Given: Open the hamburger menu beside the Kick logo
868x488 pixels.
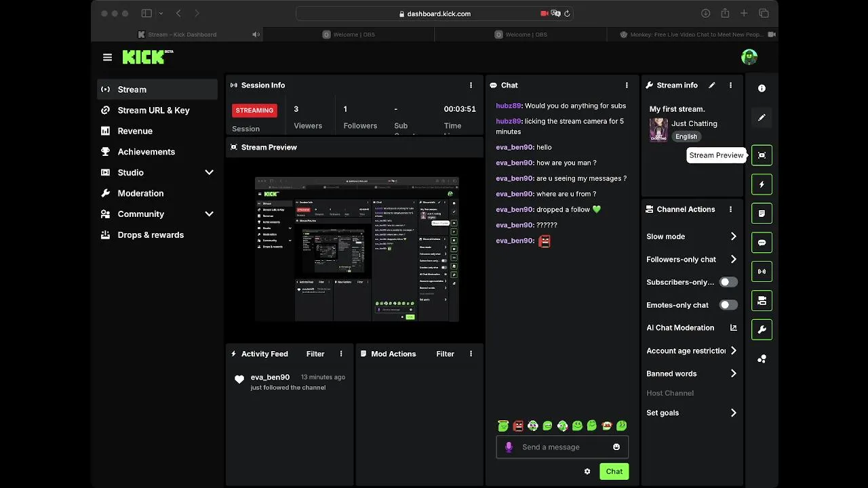Looking at the screenshot, I should 107,57.
